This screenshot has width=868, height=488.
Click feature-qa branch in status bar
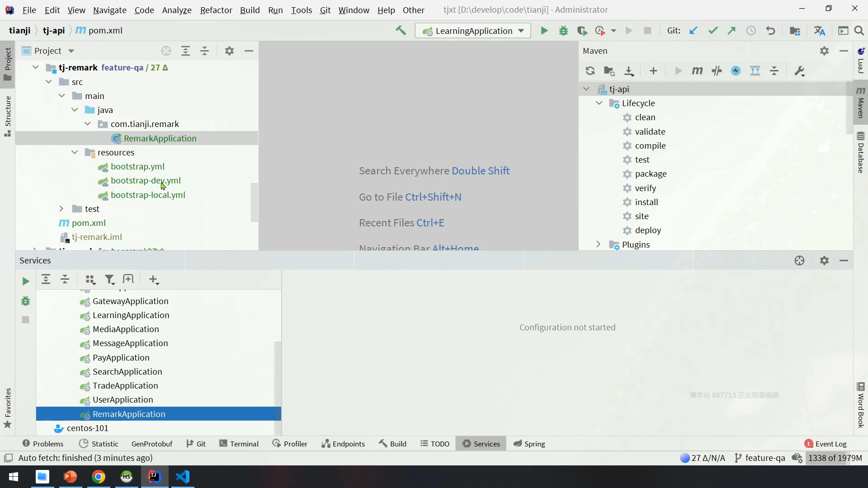759,458
